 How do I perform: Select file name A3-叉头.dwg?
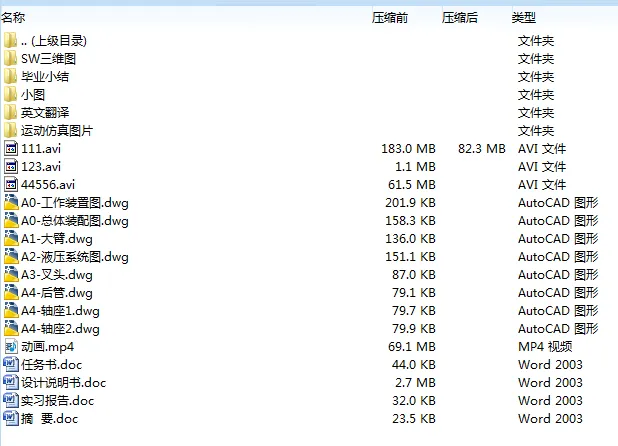57,275
